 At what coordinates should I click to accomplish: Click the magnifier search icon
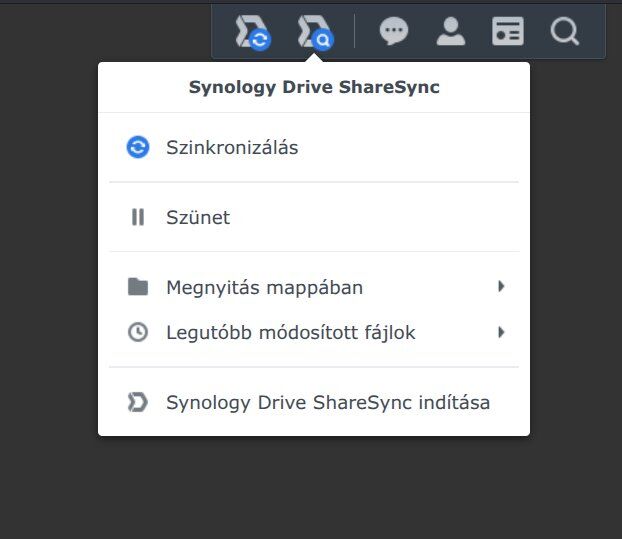565,32
